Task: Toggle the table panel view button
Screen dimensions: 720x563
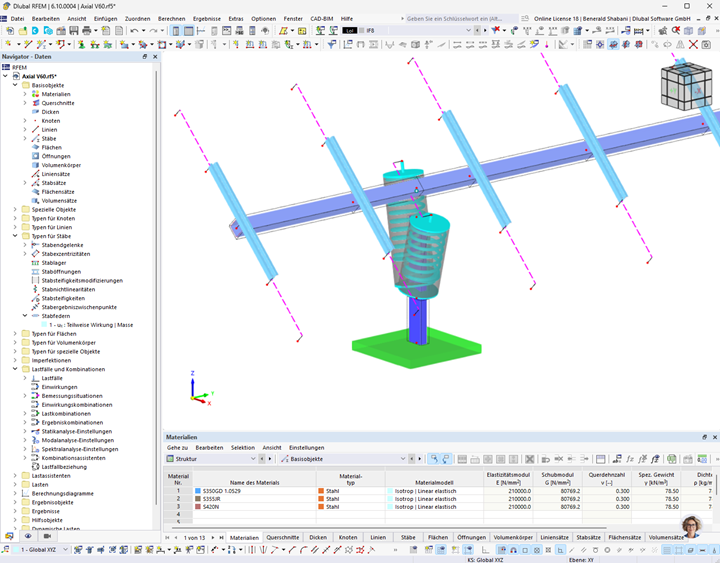Action: (188, 31)
